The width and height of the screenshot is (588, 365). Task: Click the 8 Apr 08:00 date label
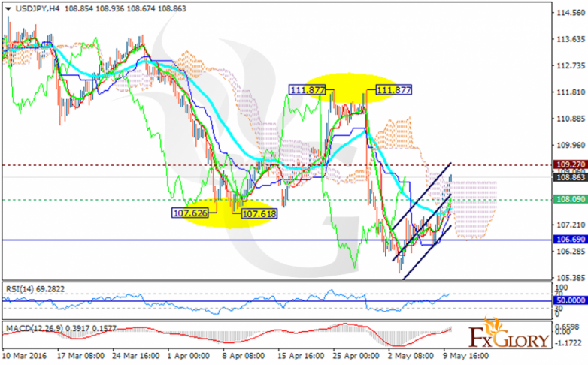coord(244,356)
